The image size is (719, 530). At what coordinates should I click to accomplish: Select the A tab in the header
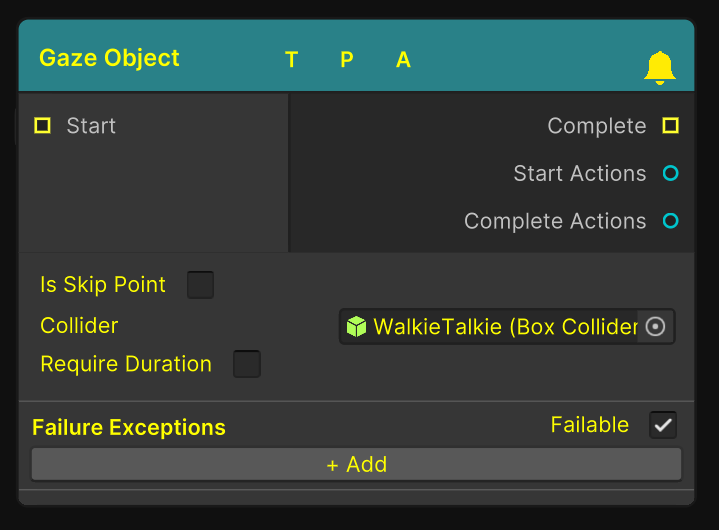pos(403,60)
